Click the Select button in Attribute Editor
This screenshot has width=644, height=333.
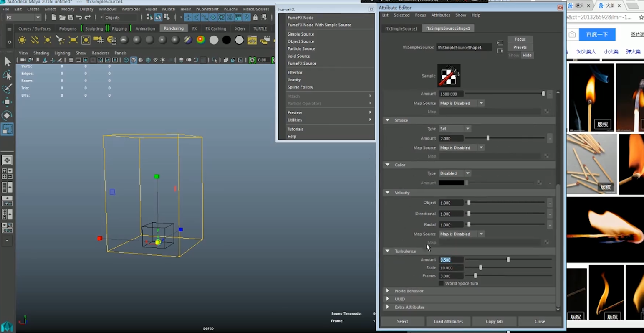coord(402,321)
